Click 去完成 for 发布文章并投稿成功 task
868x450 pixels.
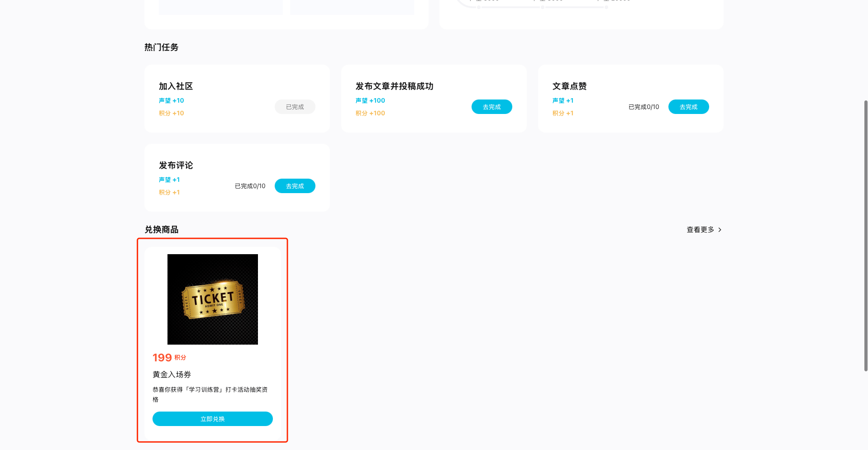point(491,107)
